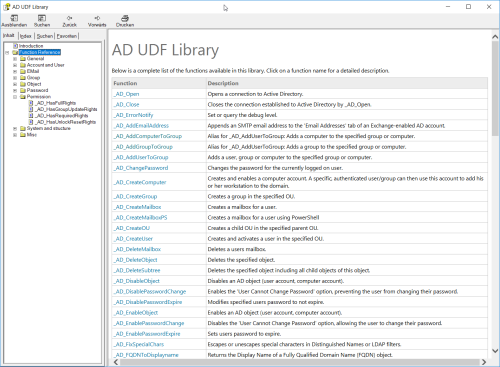The height and width of the screenshot is (367, 500).
Task: Click the Object folder icon
Action: pos(23,84)
